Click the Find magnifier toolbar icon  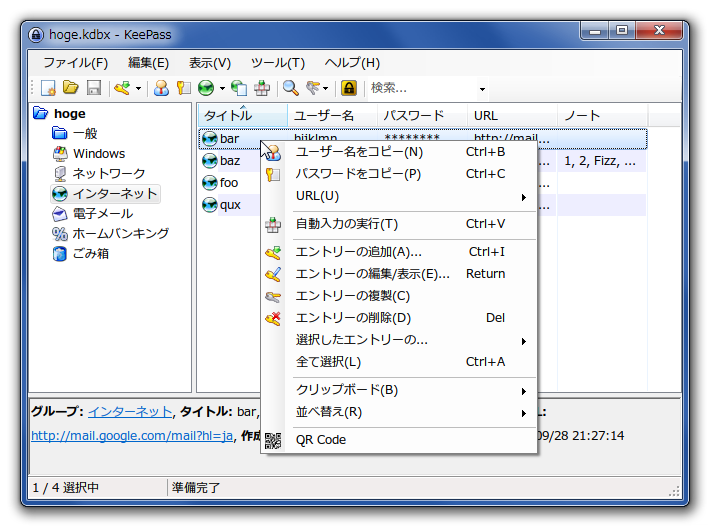tap(290, 88)
